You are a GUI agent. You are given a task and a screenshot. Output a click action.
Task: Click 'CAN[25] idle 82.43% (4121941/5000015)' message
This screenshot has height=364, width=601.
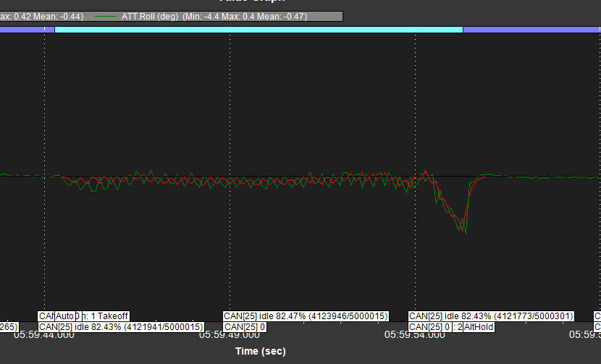(121, 327)
